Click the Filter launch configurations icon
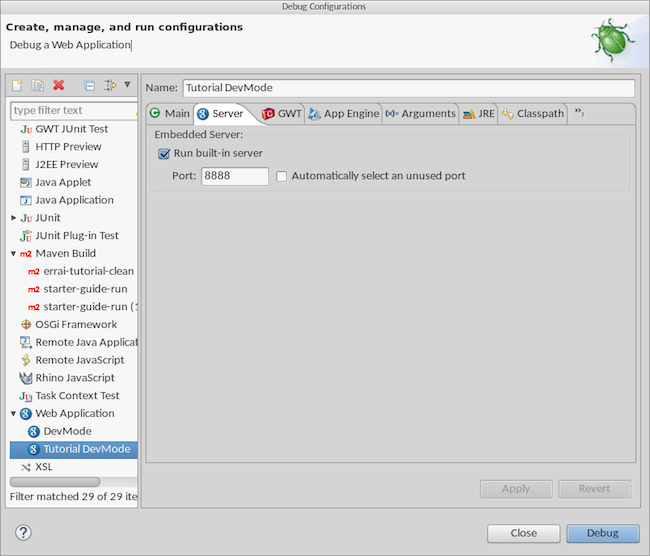The height and width of the screenshot is (556, 650). 110,85
